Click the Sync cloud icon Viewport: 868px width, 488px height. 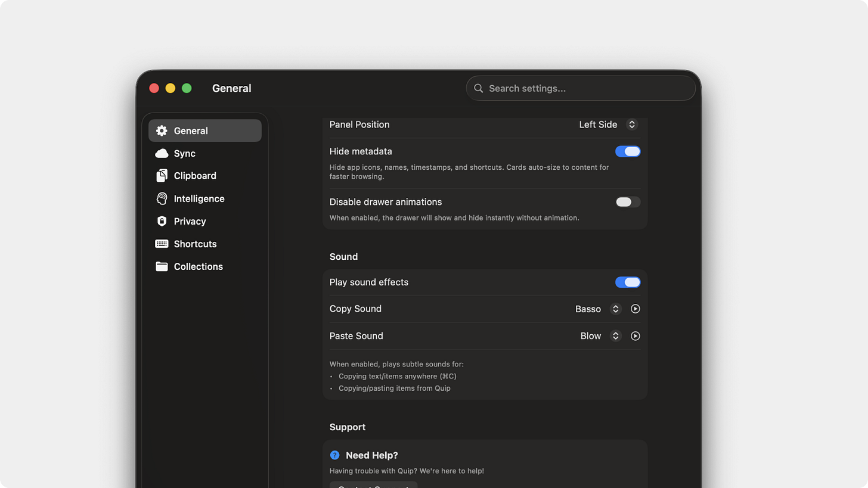(162, 153)
